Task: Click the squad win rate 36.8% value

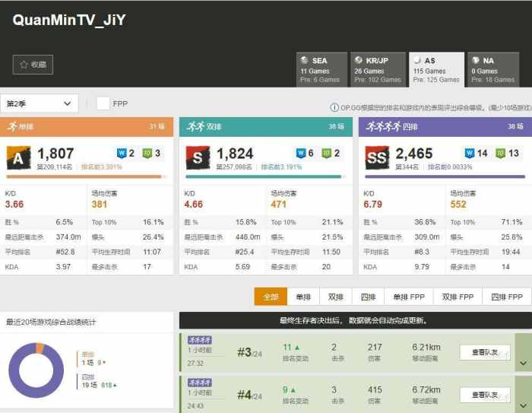Action: [425, 222]
